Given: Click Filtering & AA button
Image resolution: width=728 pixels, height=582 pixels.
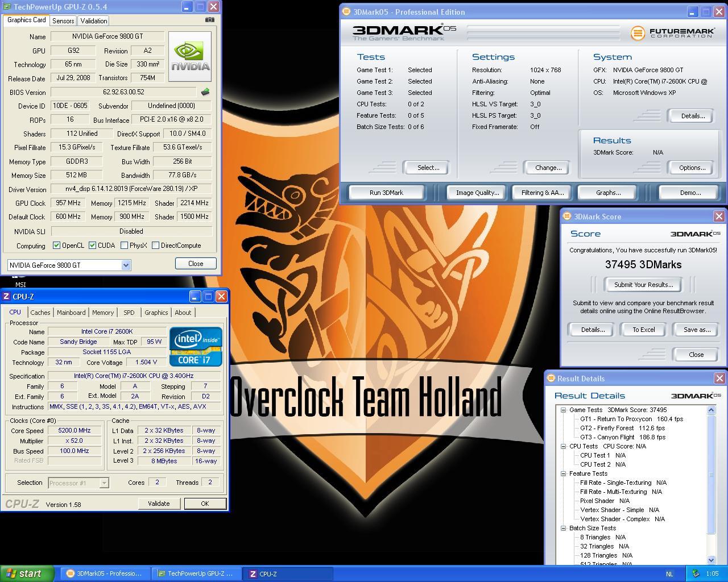Looking at the screenshot, I should point(543,193).
